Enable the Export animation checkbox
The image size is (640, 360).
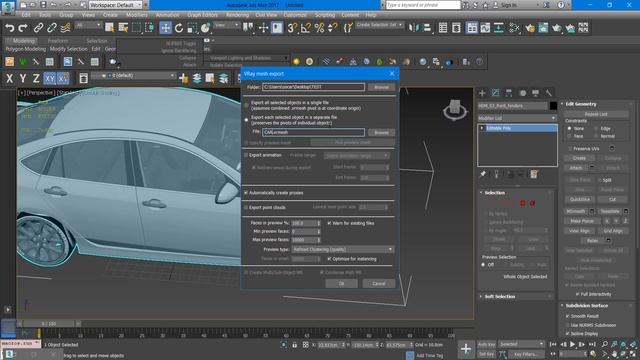point(246,155)
